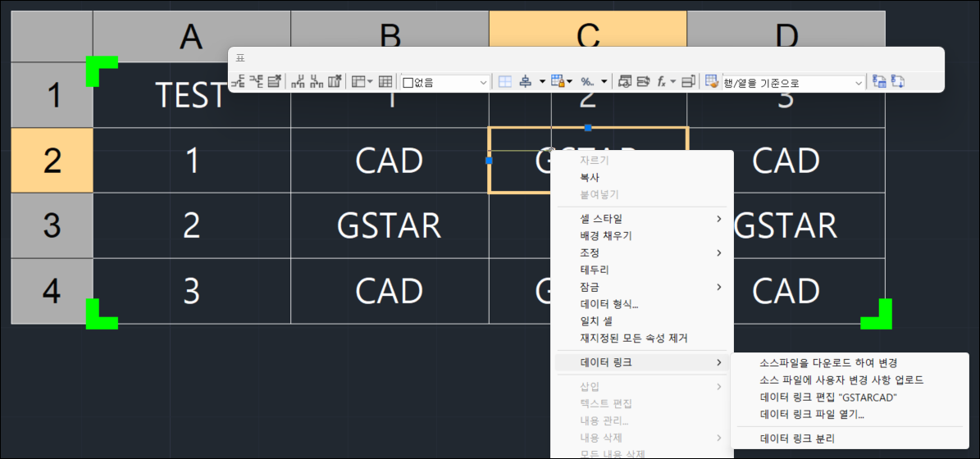Click the cell containing 2 in row 3, column A
The width and height of the screenshot is (980, 459).
coord(192,225)
